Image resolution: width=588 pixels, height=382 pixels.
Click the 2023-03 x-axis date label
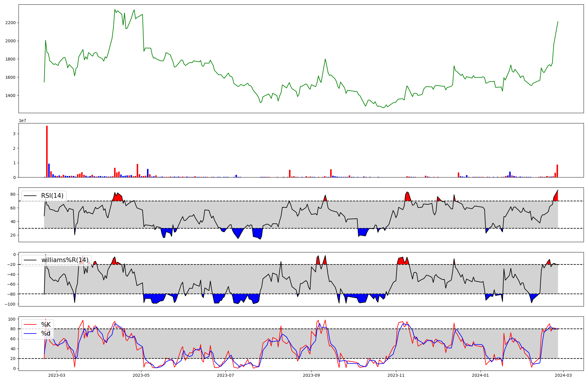pyautogui.click(x=57, y=375)
